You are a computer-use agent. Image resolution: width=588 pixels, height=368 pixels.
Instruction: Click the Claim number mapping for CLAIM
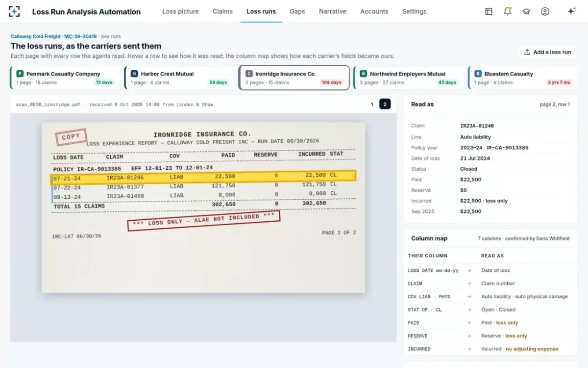498,284
